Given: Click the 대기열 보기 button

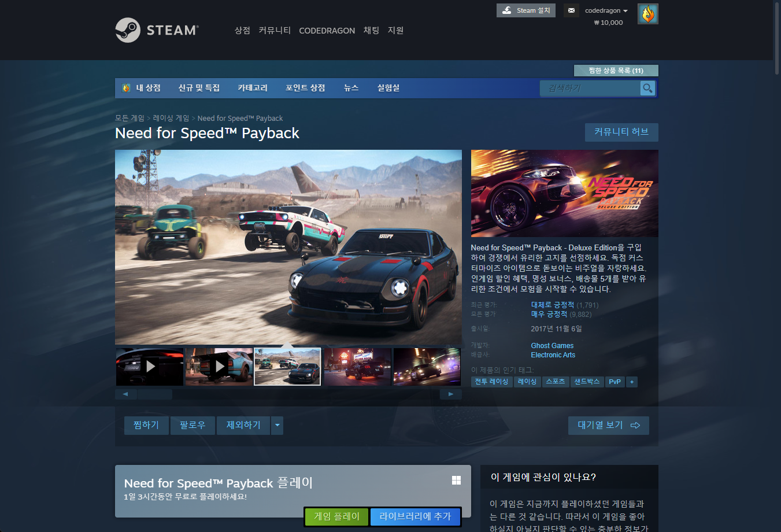Looking at the screenshot, I should (x=609, y=426).
